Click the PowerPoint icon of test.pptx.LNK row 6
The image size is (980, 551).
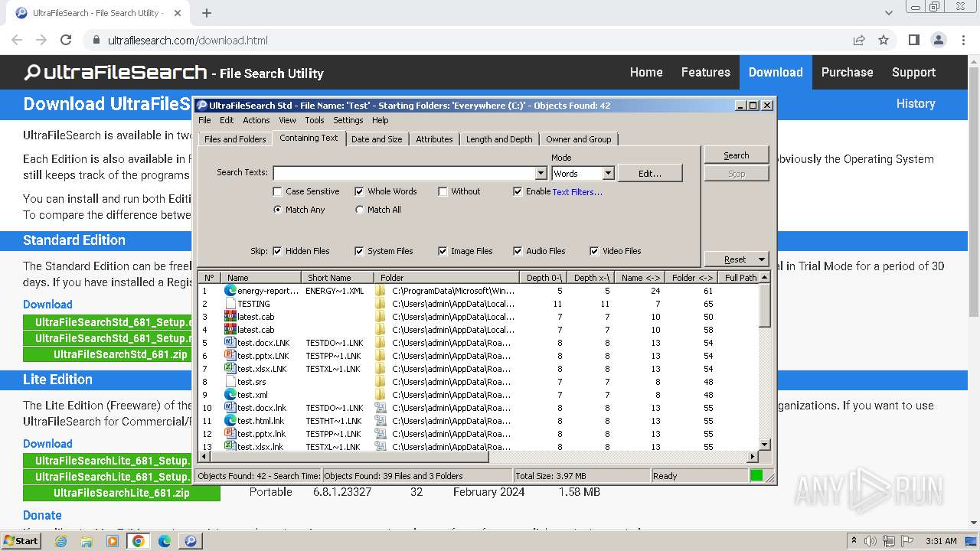point(230,356)
